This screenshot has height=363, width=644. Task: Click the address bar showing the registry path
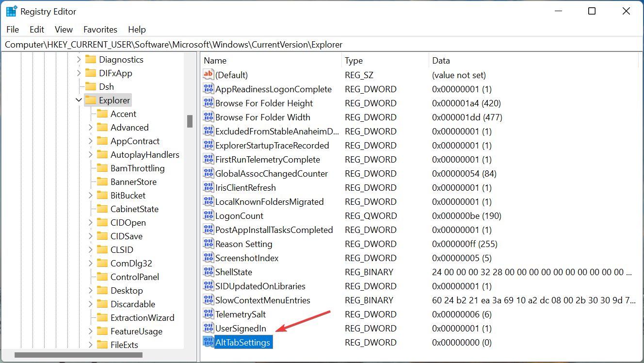pyautogui.click(x=170, y=44)
